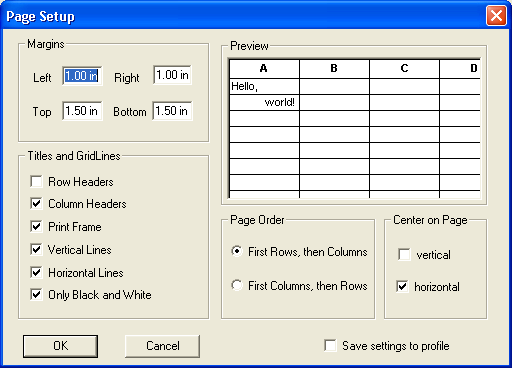The height and width of the screenshot is (368, 512).
Task: Focus the Left margin field
Action: [x=82, y=76]
